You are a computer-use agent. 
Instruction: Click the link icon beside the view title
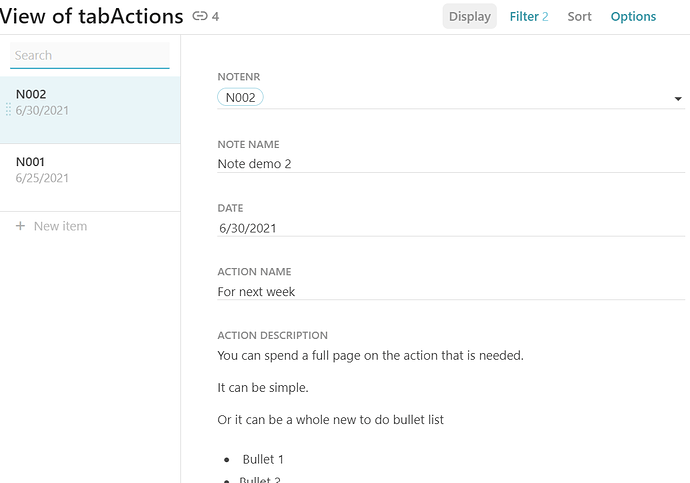tap(200, 17)
